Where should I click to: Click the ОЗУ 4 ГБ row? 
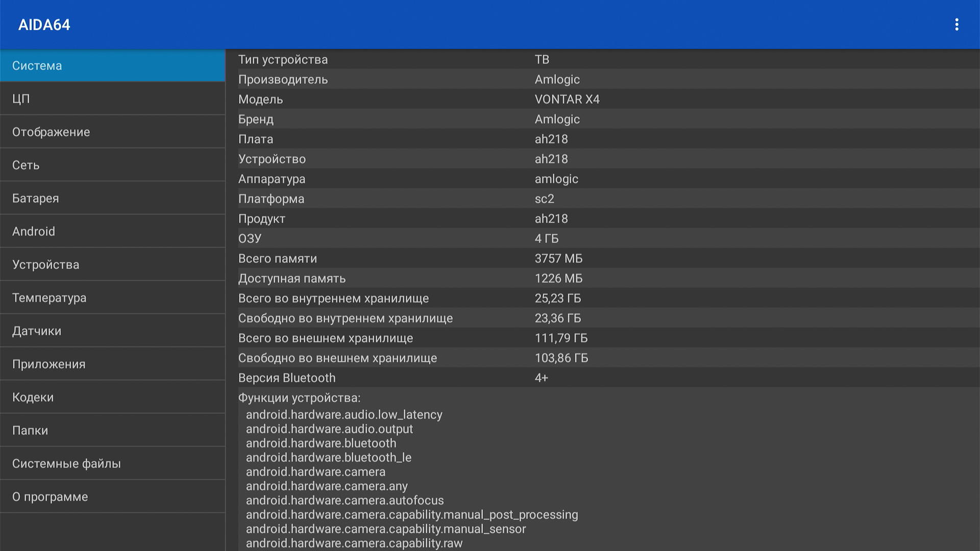(602, 239)
